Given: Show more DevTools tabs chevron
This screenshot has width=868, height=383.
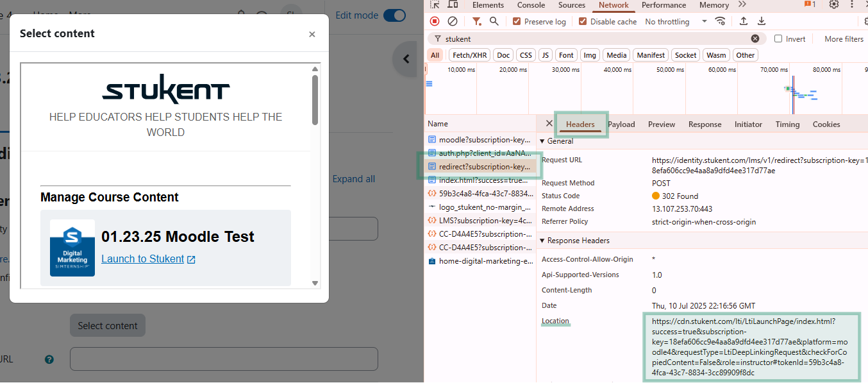Looking at the screenshot, I should pyautogui.click(x=742, y=5).
